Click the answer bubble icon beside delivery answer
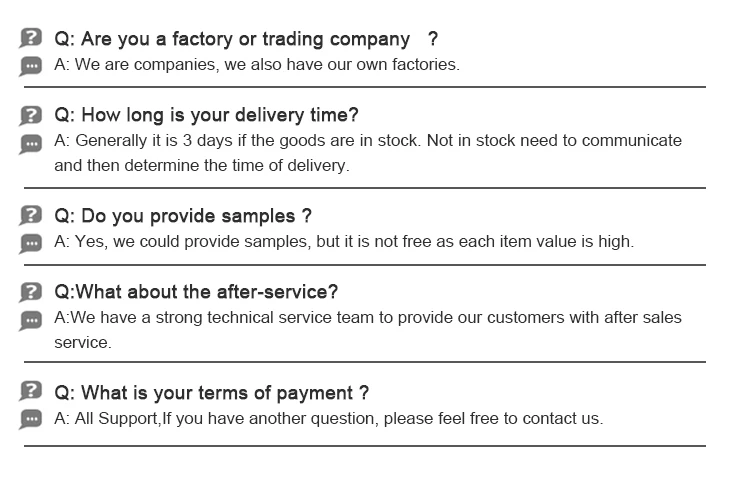Viewport: 750px width, 478px height. [32, 143]
